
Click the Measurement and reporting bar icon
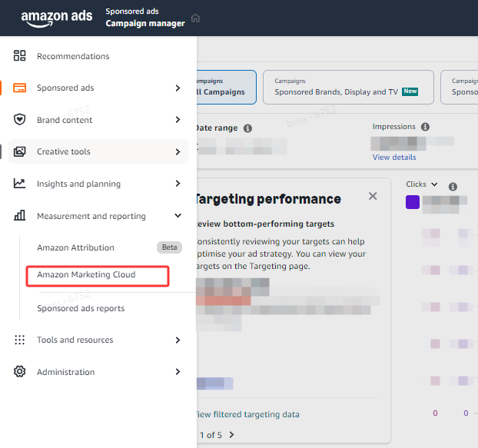(x=20, y=216)
